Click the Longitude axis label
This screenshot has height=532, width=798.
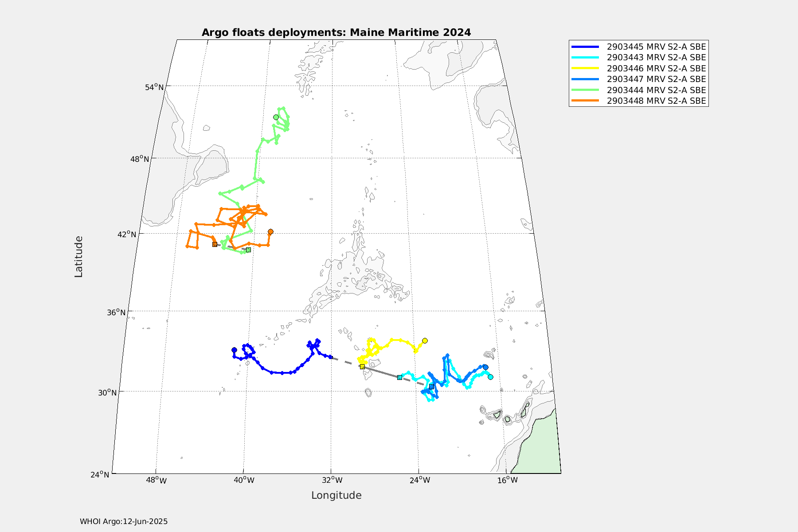(336, 495)
